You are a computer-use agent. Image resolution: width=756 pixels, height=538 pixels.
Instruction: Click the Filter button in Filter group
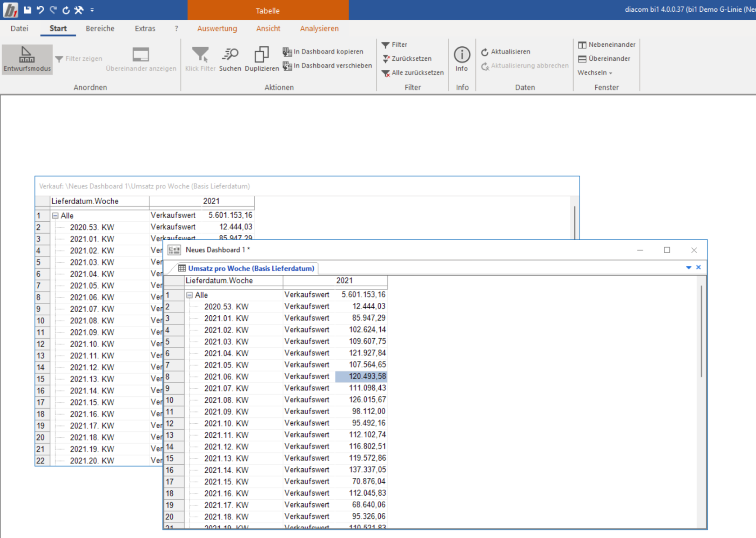click(394, 45)
